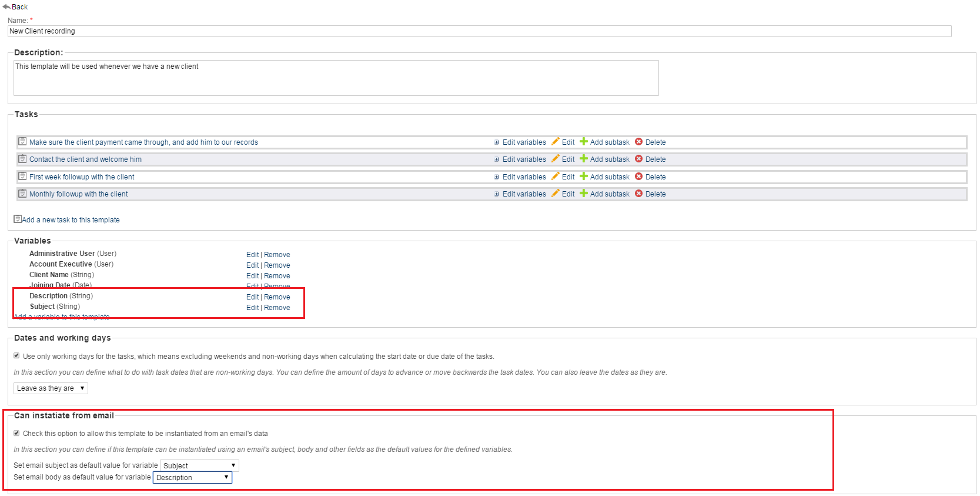This screenshot has width=980, height=496.
Task: Click the template Name input field
Action: tap(479, 31)
